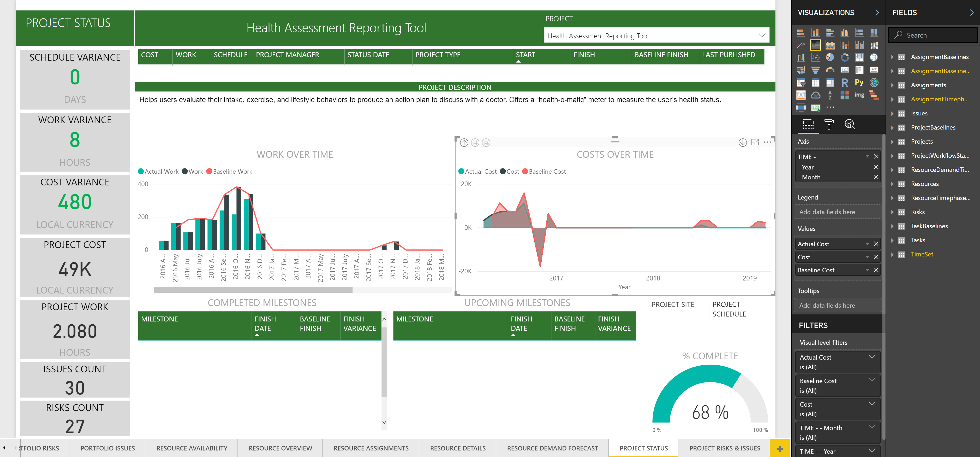Select the pie chart visualization icon

coord(830,57)
